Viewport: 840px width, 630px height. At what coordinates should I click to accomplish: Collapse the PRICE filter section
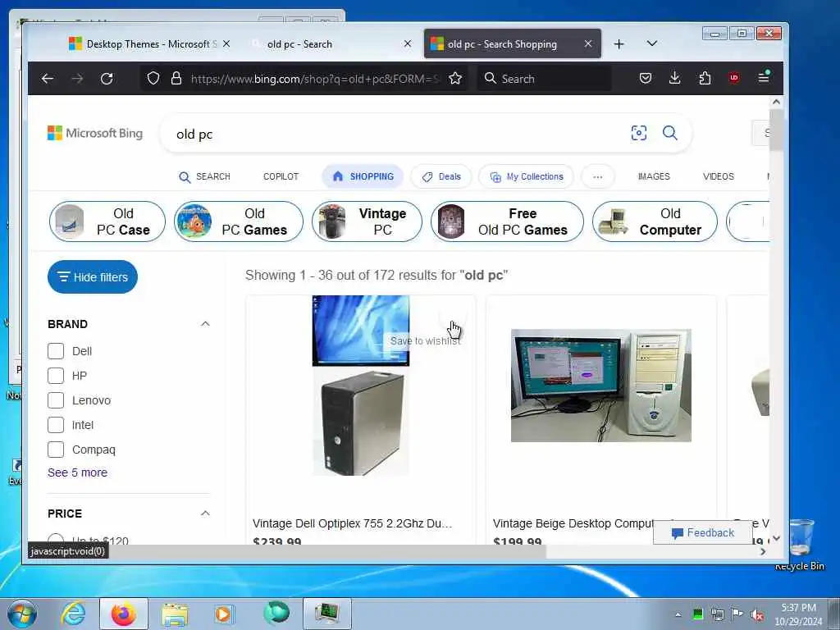click(205, 514)
